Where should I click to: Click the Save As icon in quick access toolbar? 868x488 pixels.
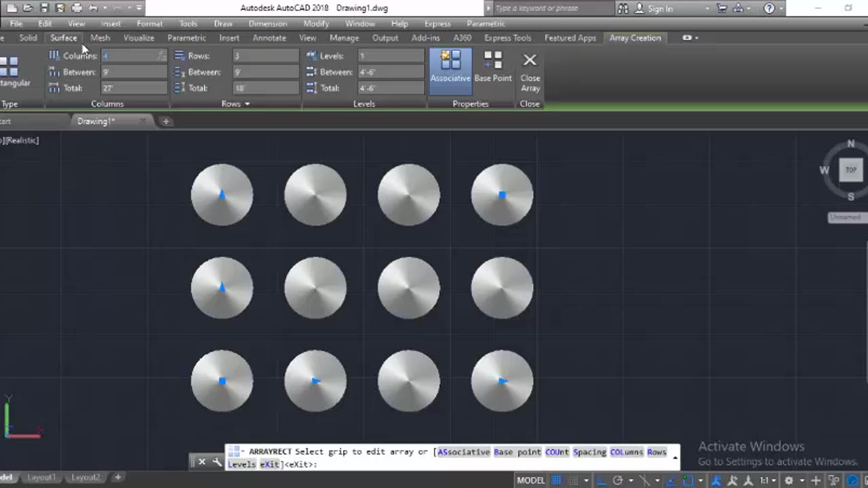[60, 8]
